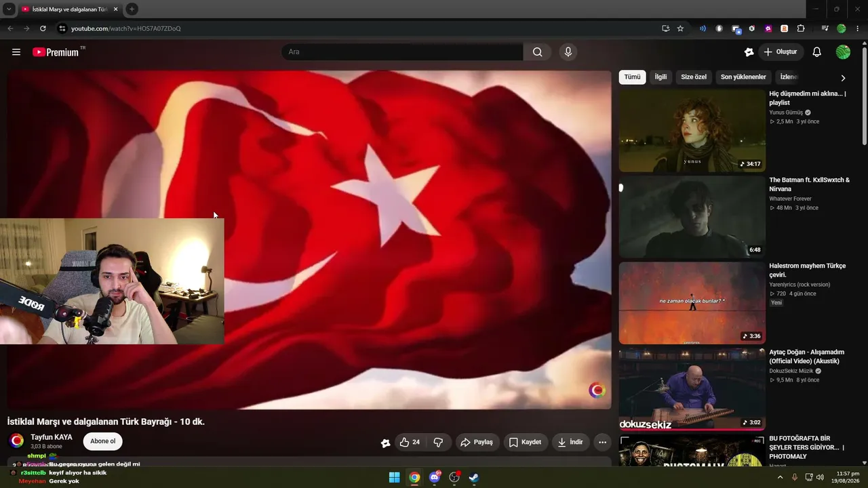Screen dimensions: 868x488
Task: Open Chrome three-dot menu
Action: click(x=858, y=28)
